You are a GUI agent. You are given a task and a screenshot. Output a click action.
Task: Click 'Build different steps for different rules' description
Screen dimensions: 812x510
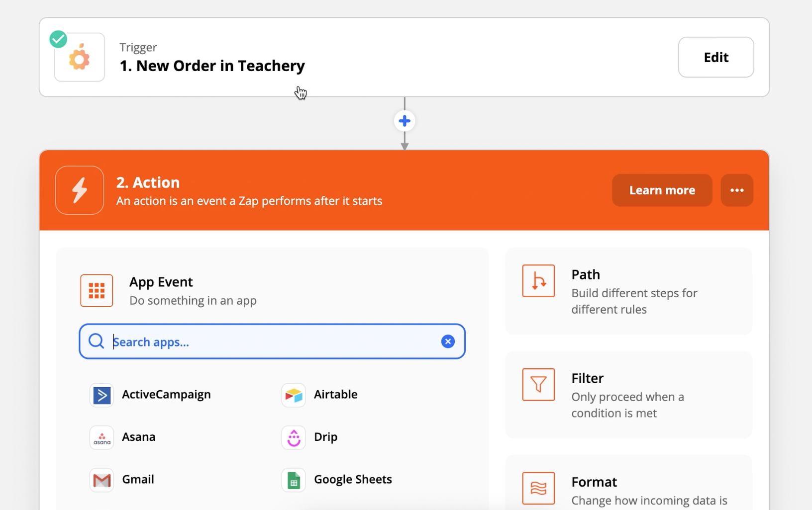click(x=634, y=301)
